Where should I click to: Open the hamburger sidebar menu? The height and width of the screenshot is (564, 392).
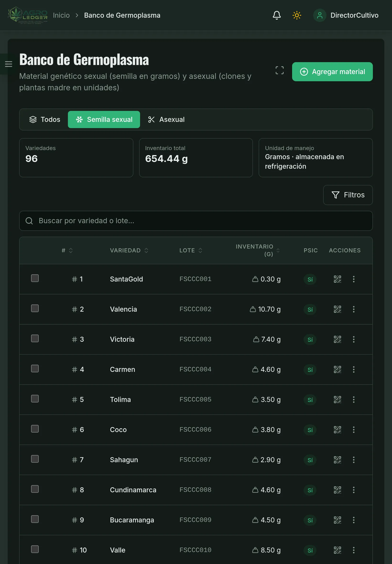tap(9, 64)
